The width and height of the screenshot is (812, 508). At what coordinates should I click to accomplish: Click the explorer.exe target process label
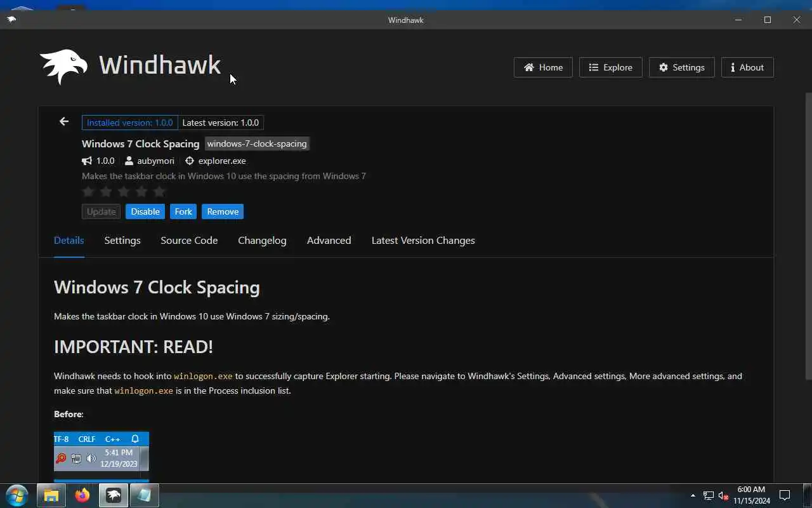222,161
